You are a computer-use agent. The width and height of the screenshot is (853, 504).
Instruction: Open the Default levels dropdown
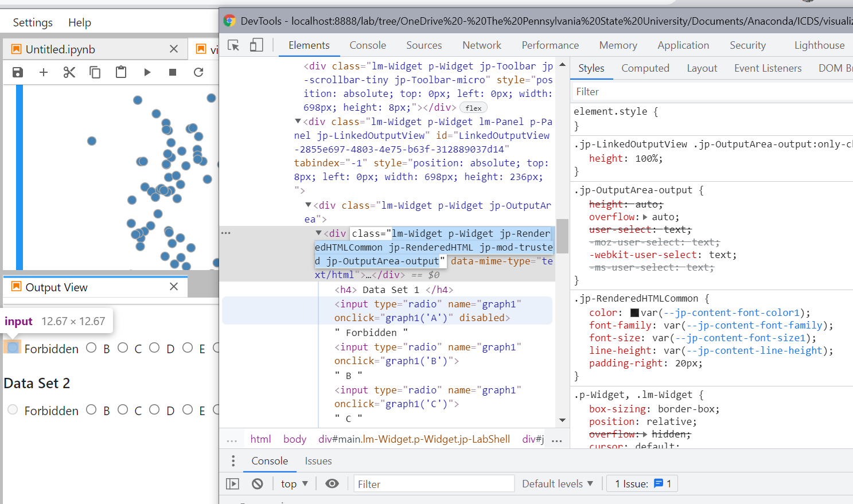click(x=557, y=484)
